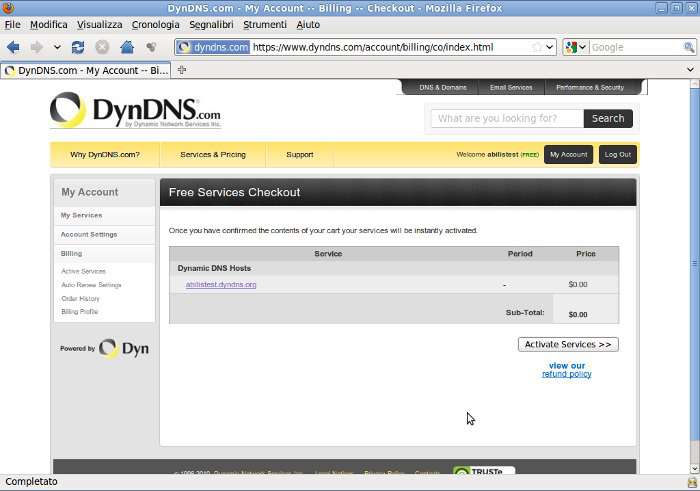This screenshot has height=491, width=700.
Task: Click the Firefox icon in title bar
Action: [x=9, y=8]
